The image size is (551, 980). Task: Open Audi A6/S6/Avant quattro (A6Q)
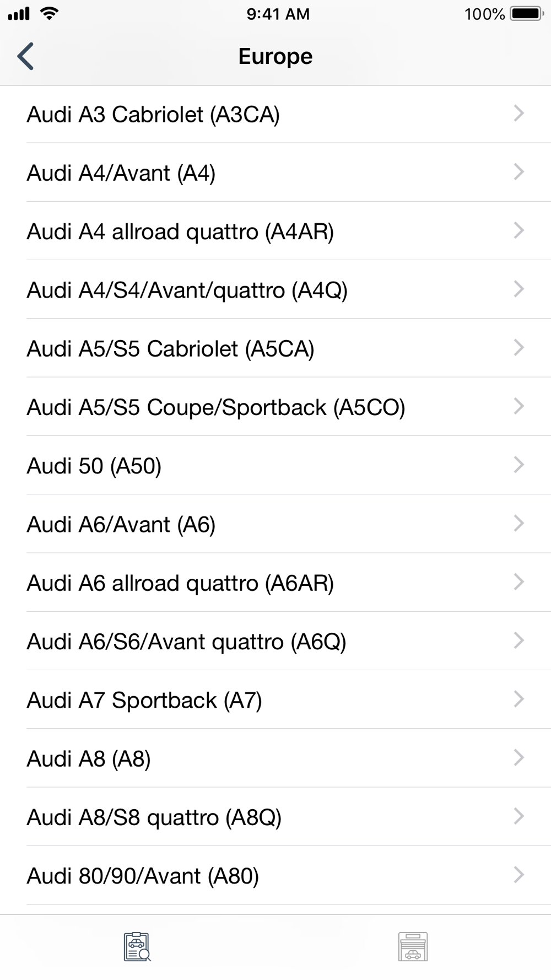click(186, 642)
